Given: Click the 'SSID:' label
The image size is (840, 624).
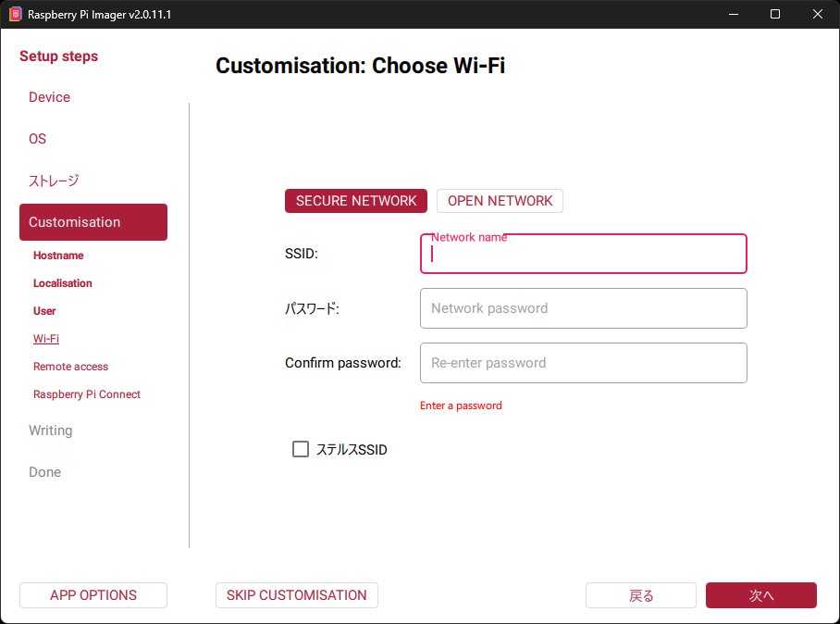Looking at the screenshot, I should tap(301, 254).
